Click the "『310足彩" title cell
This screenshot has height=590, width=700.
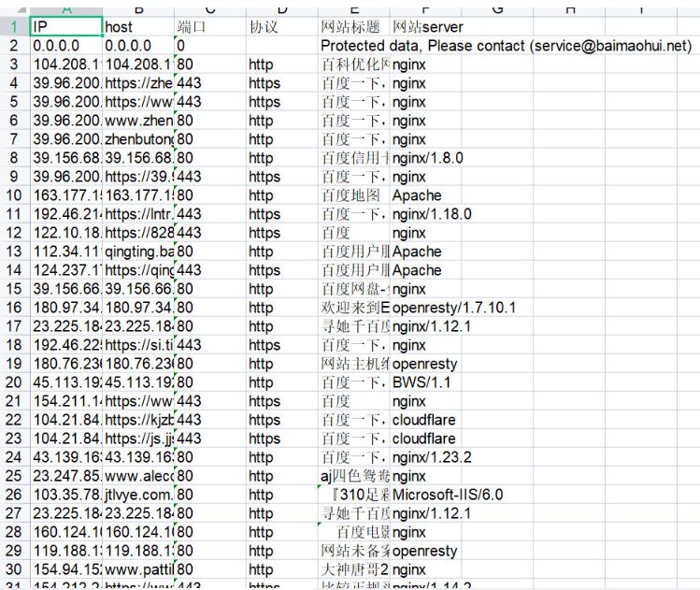[354, 496]
